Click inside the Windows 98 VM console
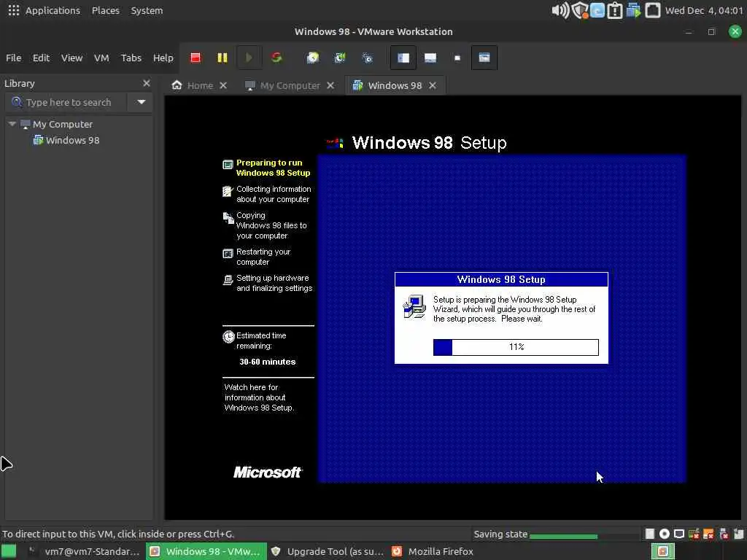Image resolution: width=747 pixels, height=560 pixels. click(x=452, y=308)
